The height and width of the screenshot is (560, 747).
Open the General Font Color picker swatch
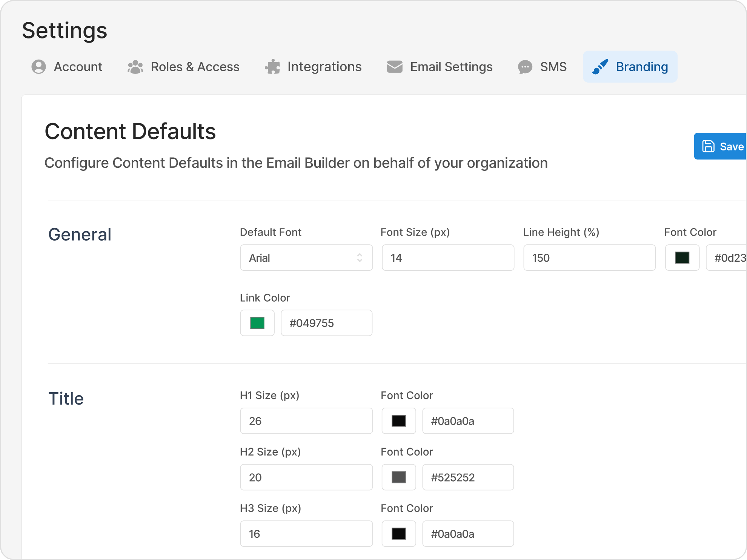pyautogui.click(x=682, y=258)
